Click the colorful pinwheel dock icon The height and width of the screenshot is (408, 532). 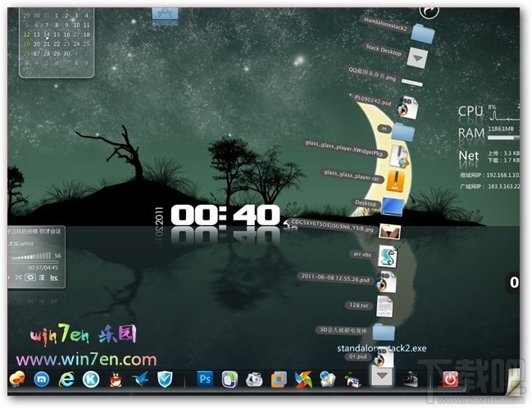tap(303, 379)
